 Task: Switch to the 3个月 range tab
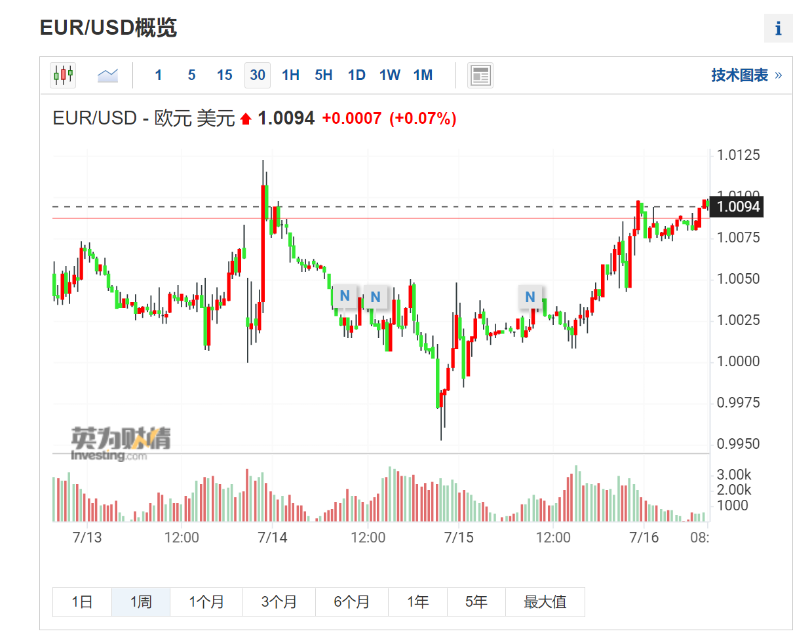tap(279, 602)
